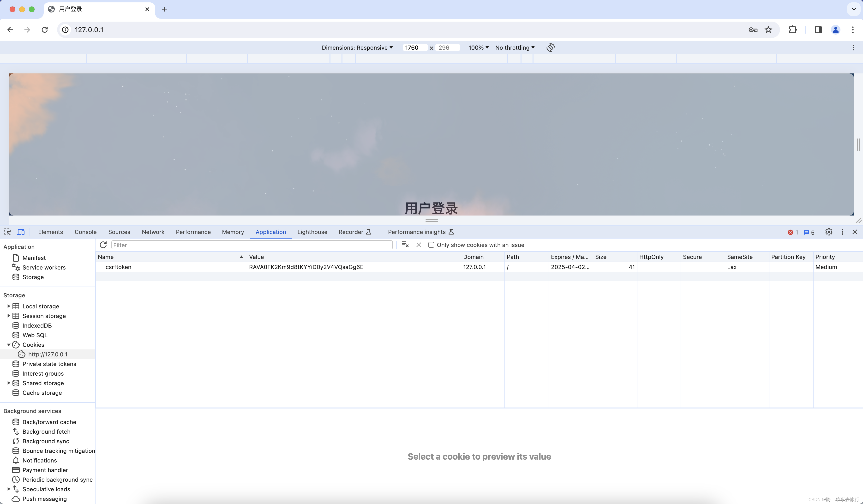Switch to the Elements tab
This screenshot has width=863, height=504.
[x=50, y=232]
